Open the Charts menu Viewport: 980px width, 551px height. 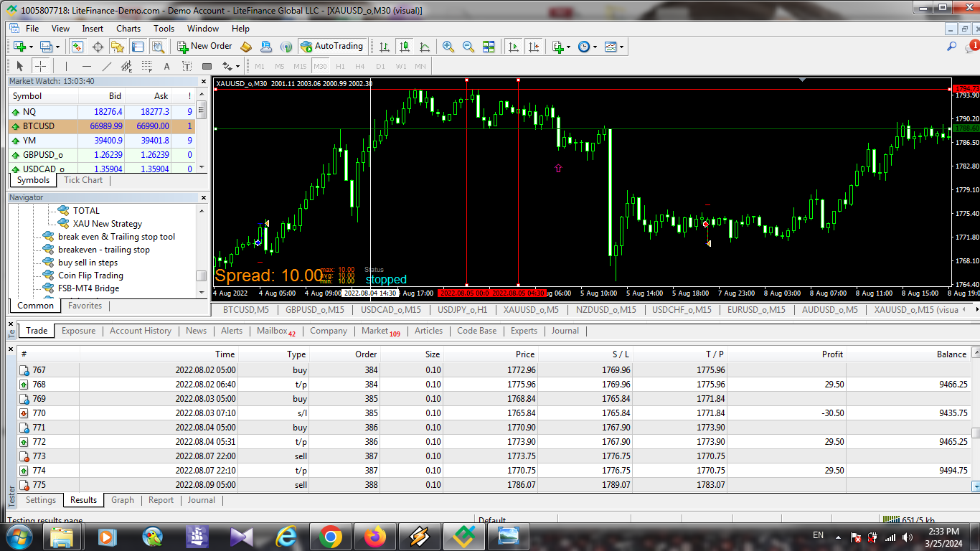pyautogui.click(x=128, y=29)
